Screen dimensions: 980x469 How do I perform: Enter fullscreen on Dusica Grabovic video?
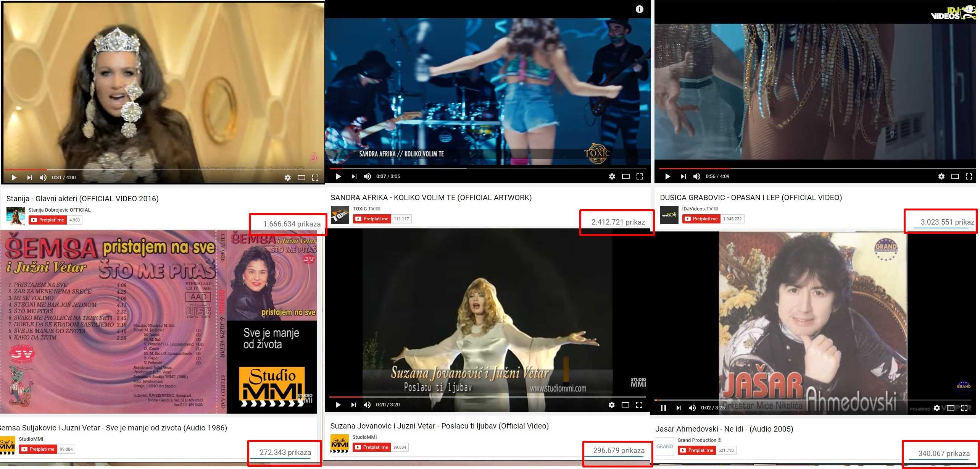coord(969,176)
